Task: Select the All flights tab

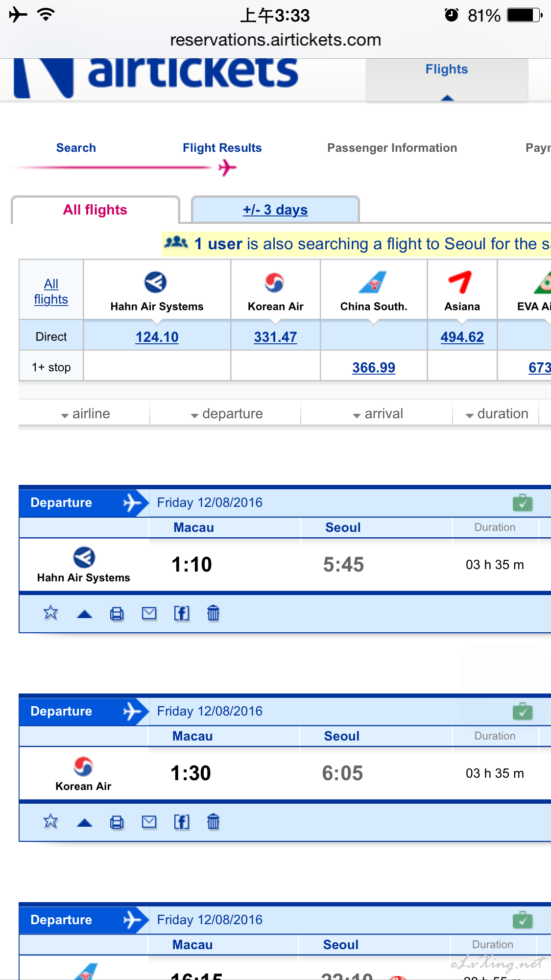Action: [x=95, y=210]
